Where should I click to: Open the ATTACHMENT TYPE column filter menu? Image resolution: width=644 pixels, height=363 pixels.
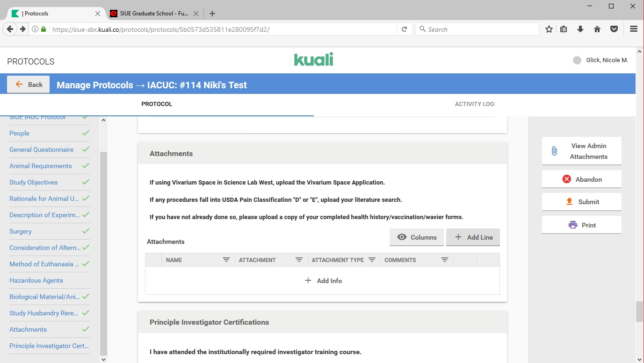(x=372, y=260)
